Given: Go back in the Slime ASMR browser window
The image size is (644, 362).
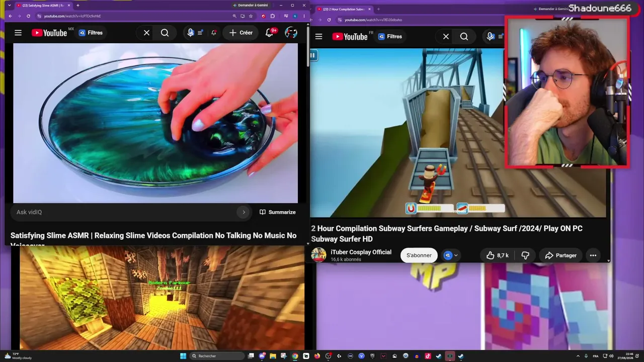Looking at the screenshot, I should (x=10, y=16).
